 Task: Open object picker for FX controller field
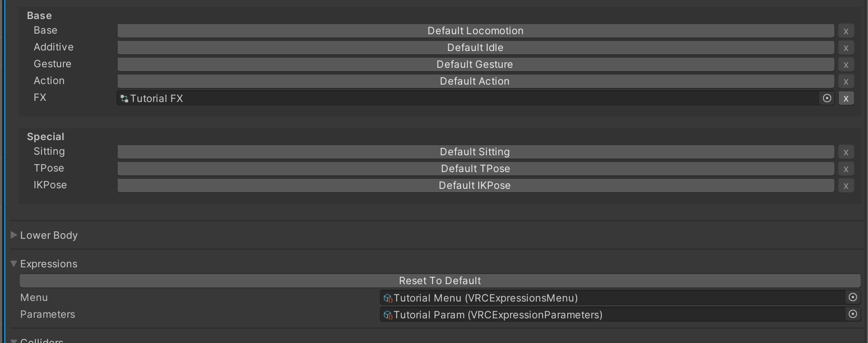[x=827, y=98]
